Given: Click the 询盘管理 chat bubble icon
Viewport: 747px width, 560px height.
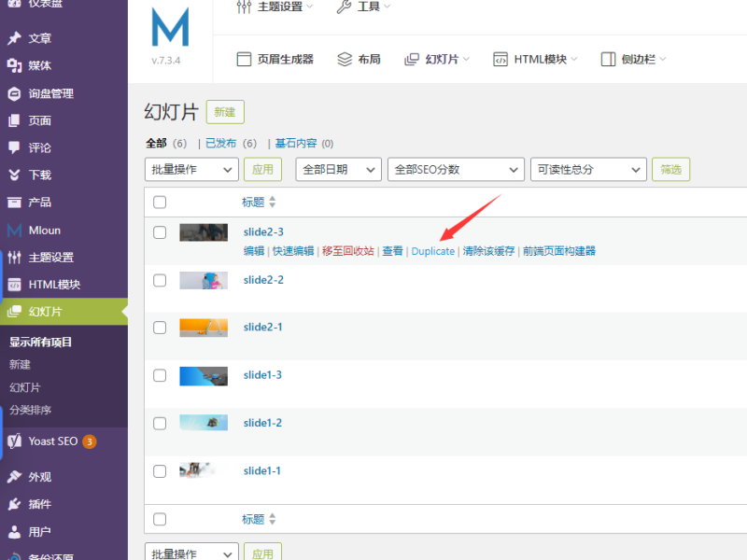Looking at the screenshot, I should (x=14, y=93).
